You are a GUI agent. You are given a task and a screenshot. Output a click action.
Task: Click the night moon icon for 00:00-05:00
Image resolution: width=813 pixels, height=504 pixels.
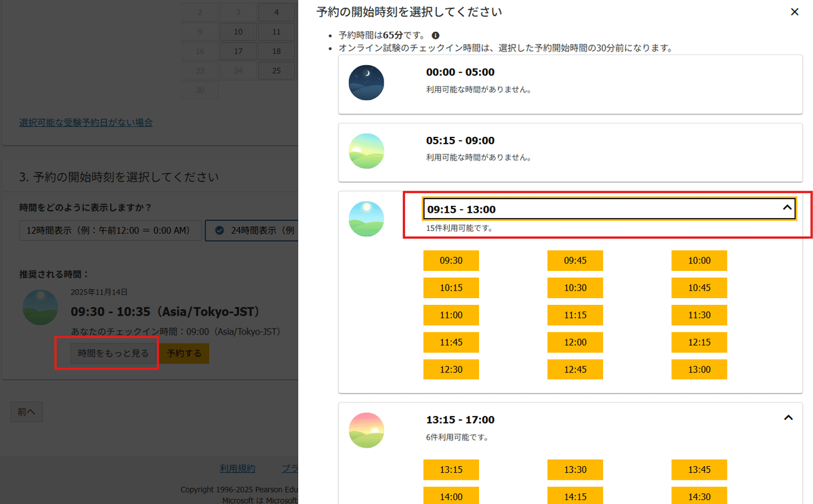click(x=366, y=83)
